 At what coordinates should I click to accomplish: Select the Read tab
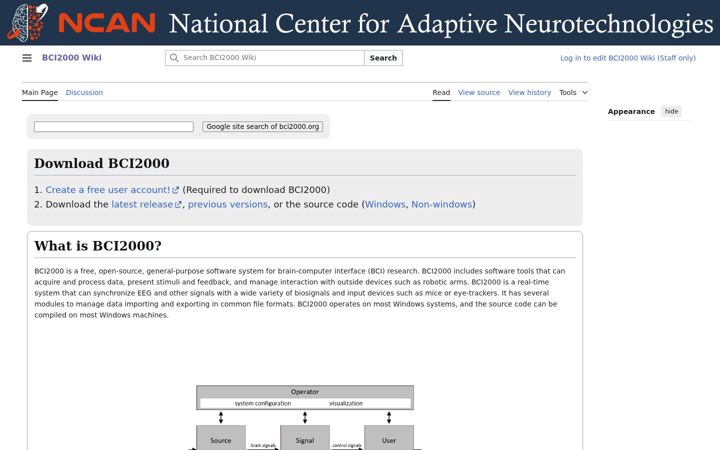coord(441,92)
